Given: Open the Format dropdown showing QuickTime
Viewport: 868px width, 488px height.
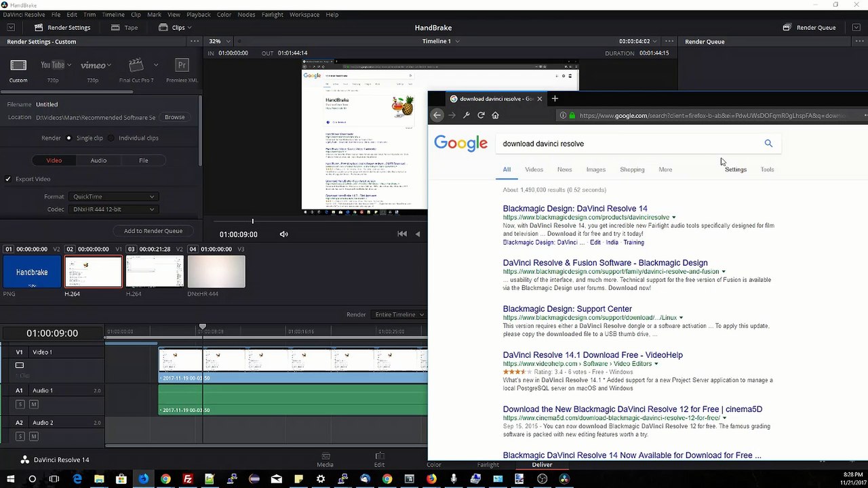Looking at the screenshot, I should (113, 197).
